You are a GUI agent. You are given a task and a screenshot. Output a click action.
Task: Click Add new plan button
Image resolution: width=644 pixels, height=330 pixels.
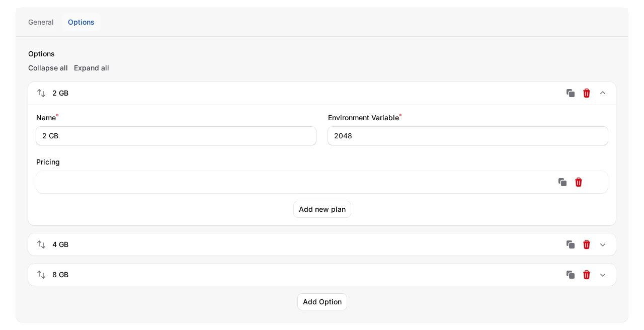pos(322,209)
